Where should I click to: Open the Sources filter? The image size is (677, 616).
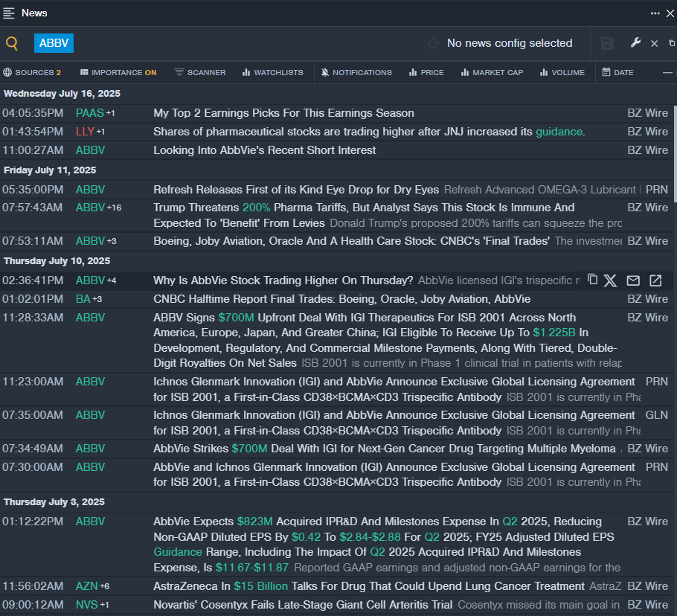coord(32,72)
